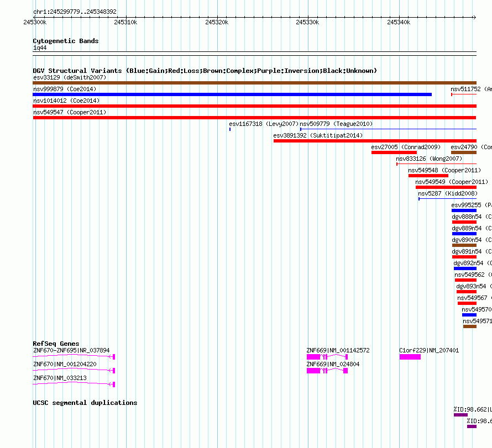This screenshot has width=492, height=448.
Task: Open nsv999879 (Coe2014) variant label
Action: coord(65,89)
